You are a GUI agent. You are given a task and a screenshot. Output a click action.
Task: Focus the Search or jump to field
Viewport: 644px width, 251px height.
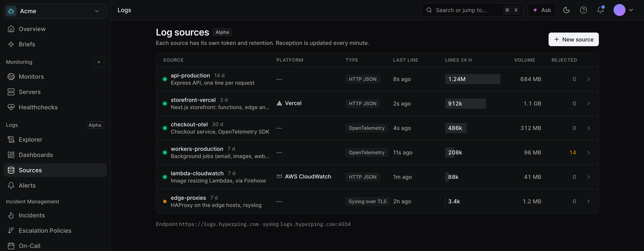pyautogui.click(x=472, y=10)
